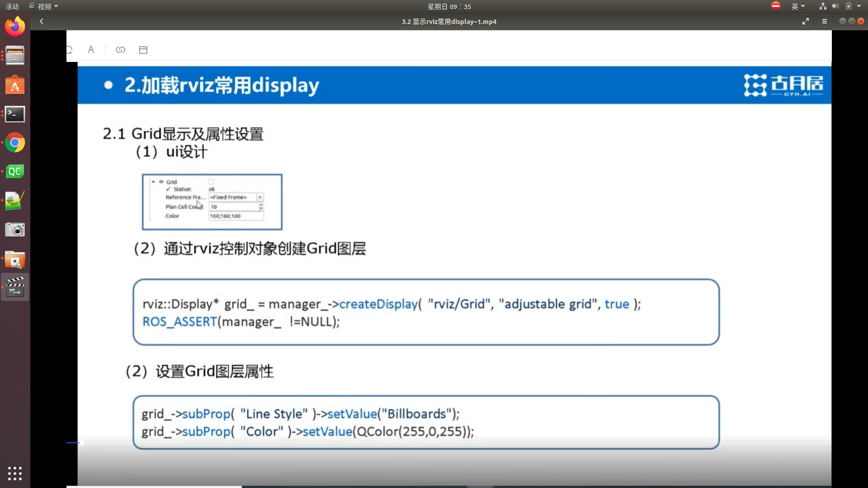The height and width of the screenshot is (488, 868).
Task: Open the wired network indicator
Action: pyautogui.click(x=823, y=6)
